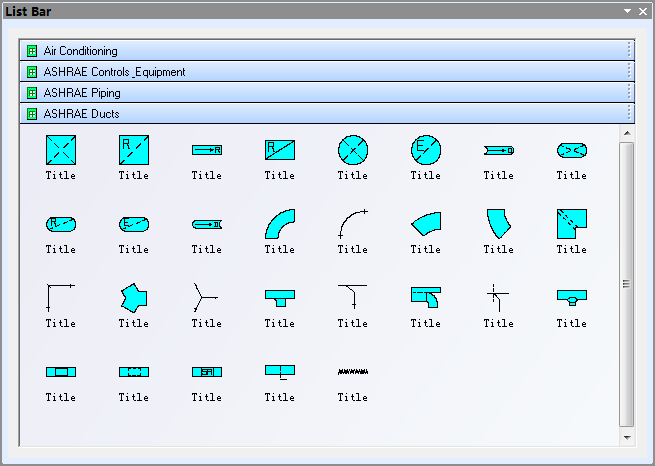The image size is (655, 466).
Task: Select the round duct marked E
Action: click(x=425, y=150)
